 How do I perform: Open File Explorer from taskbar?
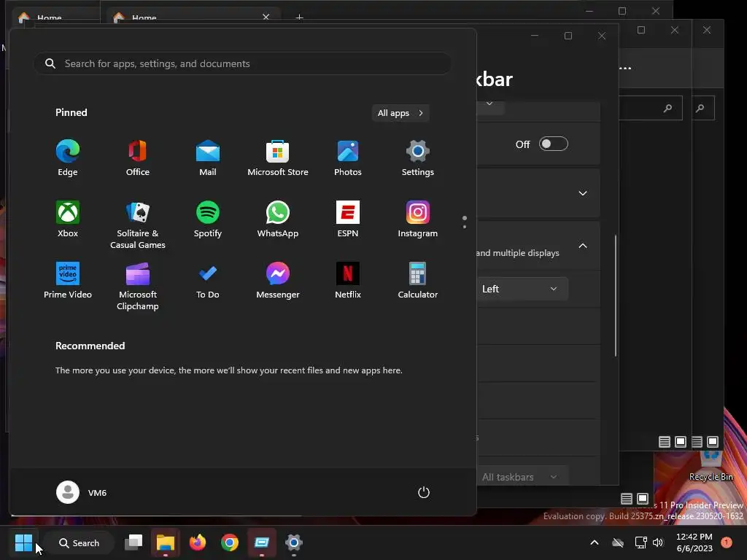(x=166, y=542)
